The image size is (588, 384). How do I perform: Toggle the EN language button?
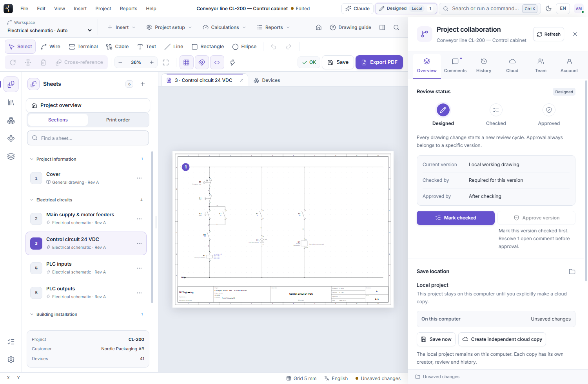point(563,9)
